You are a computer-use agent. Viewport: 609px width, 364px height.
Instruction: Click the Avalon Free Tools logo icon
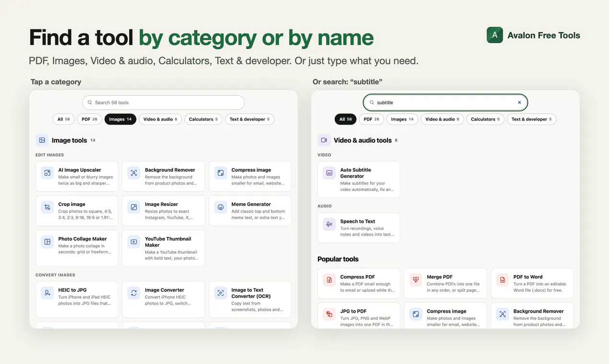tap(495, 35)
